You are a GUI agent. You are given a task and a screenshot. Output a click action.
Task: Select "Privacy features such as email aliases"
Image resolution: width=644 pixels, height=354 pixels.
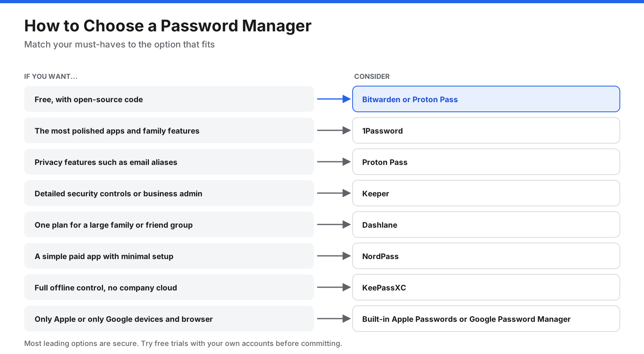[169, 162]
